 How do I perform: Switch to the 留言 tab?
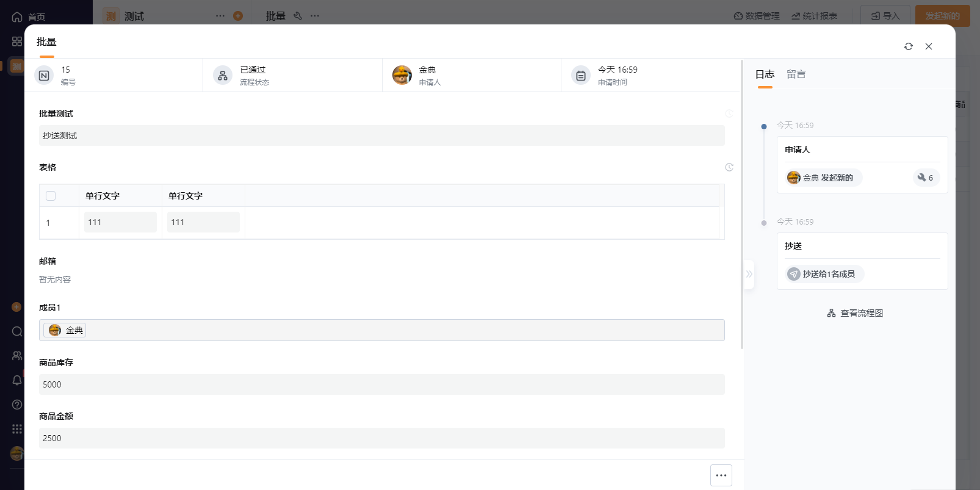pos(796,74)
